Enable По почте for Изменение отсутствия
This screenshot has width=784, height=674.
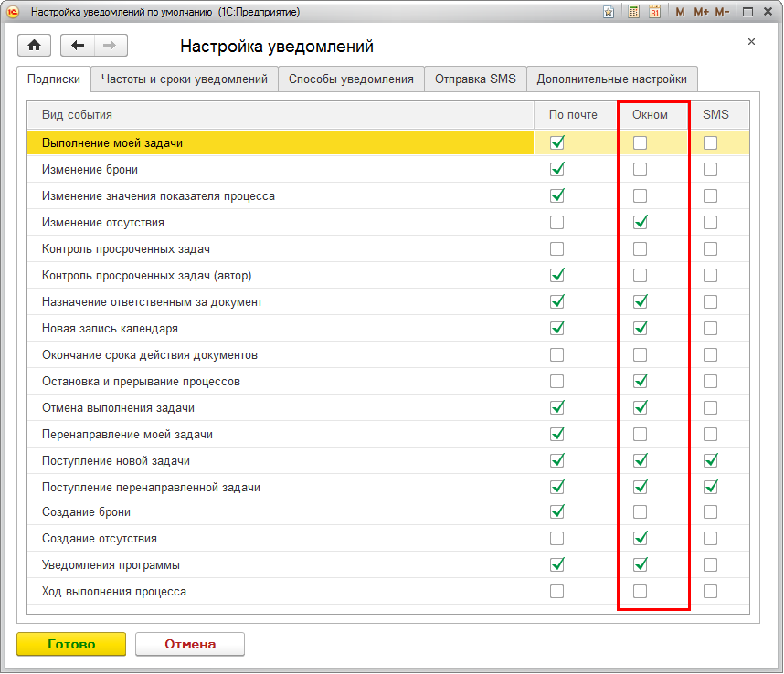click(x=557, y=222)
